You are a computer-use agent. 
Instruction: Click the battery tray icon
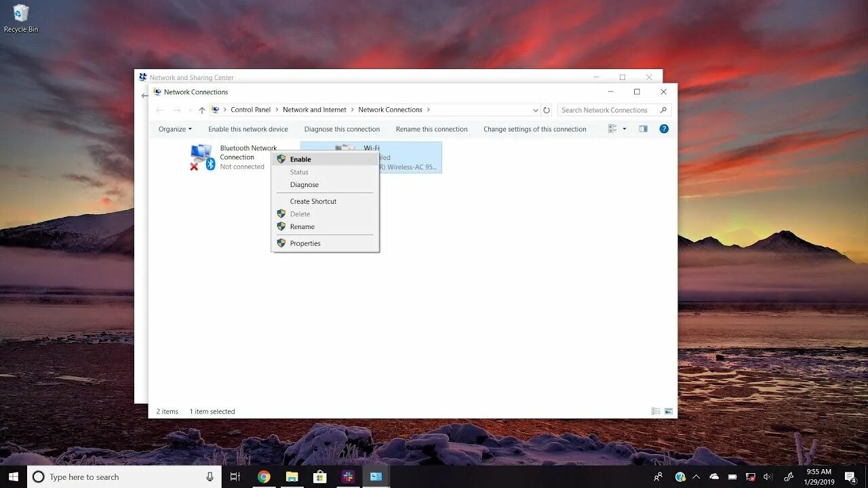732,476
